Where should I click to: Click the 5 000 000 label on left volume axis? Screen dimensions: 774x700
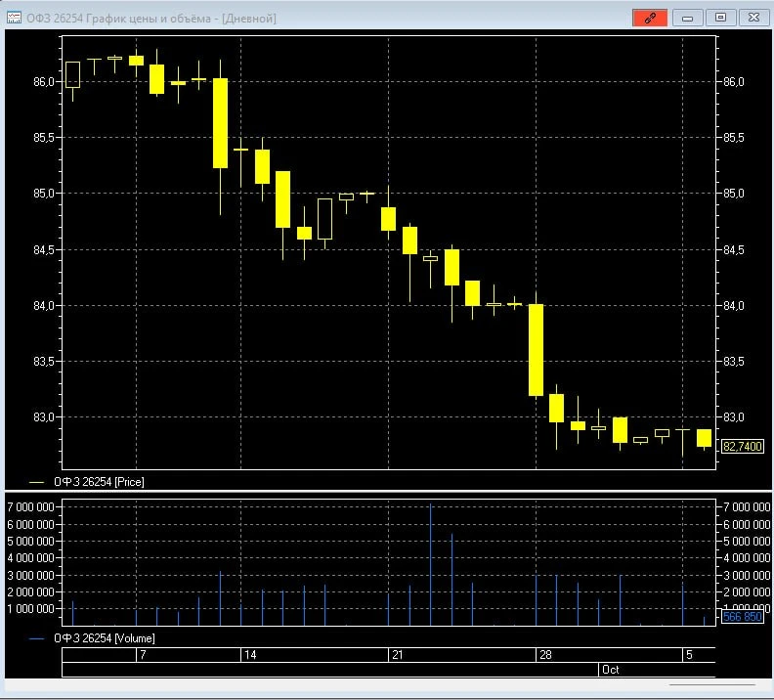pos(30,542)
